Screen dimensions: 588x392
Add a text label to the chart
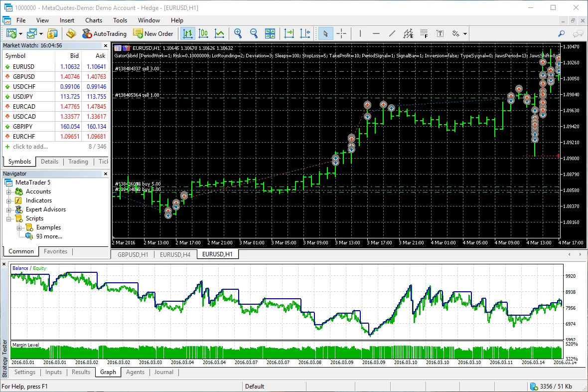[x=441, y=33]
